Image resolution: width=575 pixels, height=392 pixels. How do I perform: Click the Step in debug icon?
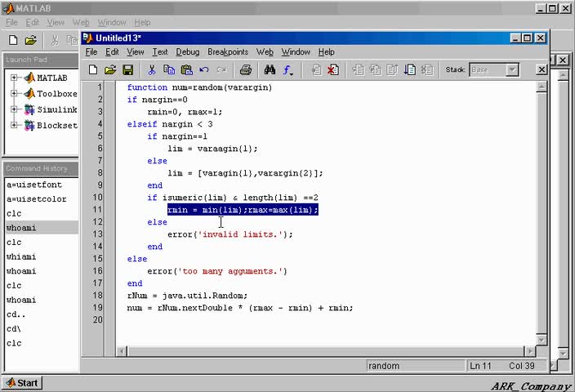375,69
